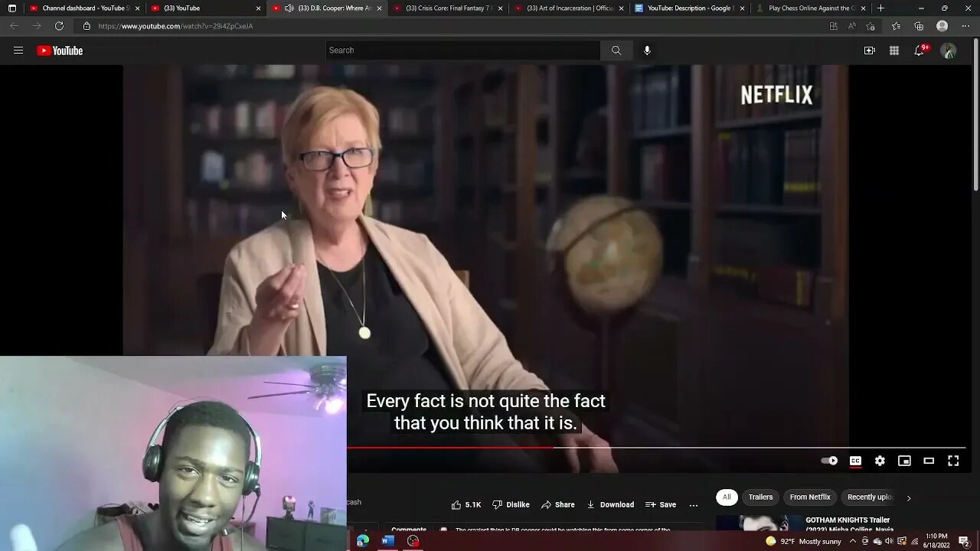View site information lock icon
Screen dimensions: 980x551
[x=87, y=26]
